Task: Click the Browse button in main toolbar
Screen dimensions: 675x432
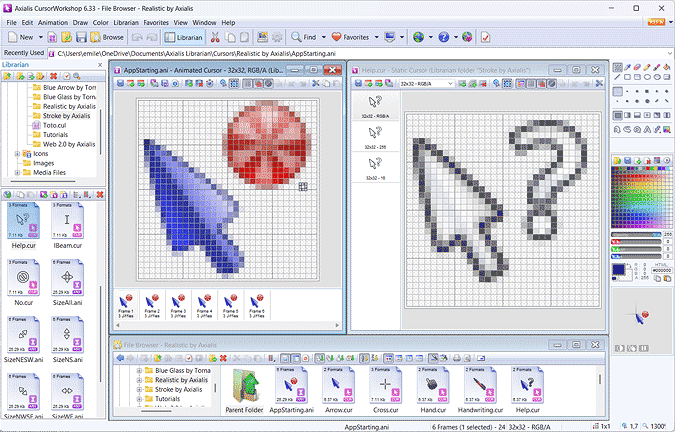Action: pos(107,37)
